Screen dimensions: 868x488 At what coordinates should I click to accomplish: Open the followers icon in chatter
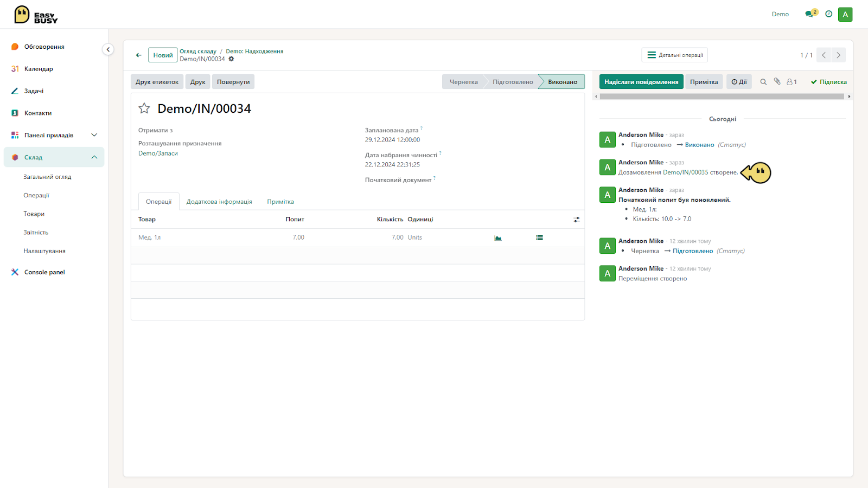click(x=792, y=82)
